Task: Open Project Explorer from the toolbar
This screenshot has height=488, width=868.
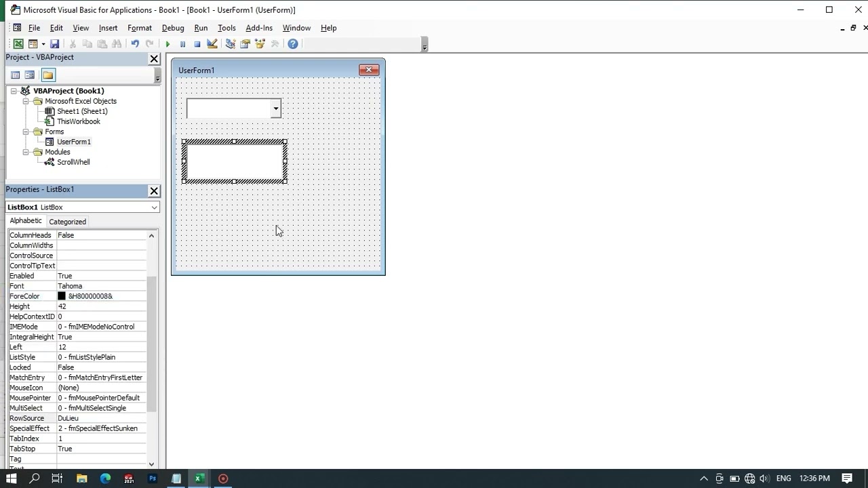Action: (x=231, y=44)
